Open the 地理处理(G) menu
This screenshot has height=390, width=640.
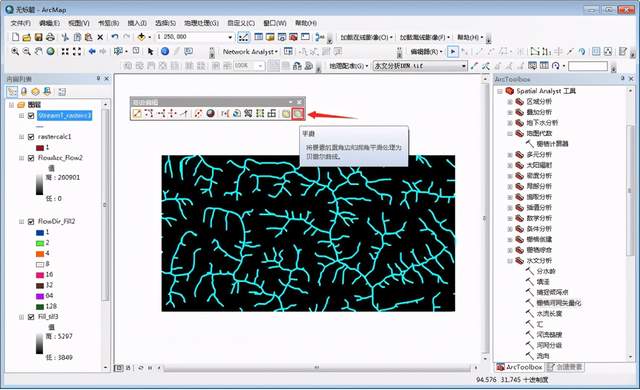coord(201,23)
